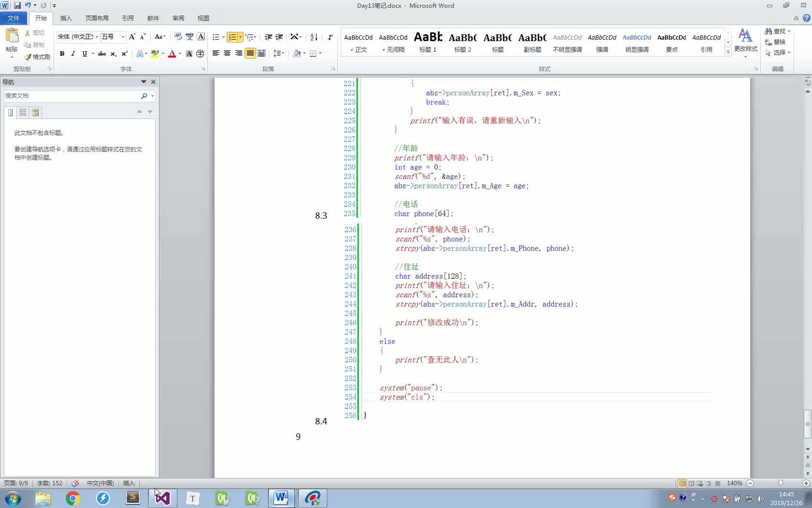The height and width of the screenshot is (508, 812).
Task: Switch to the View (视图) tab
Action: 203,18
